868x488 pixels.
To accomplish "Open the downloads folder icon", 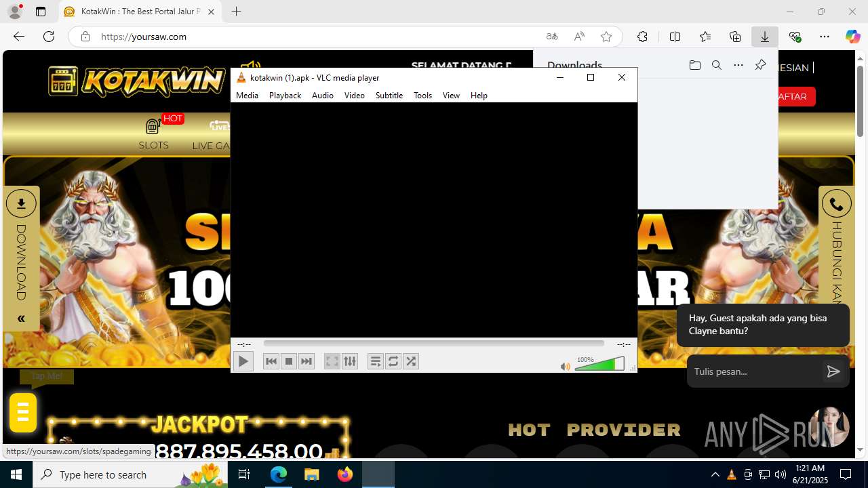I will [x=694, y=65].
